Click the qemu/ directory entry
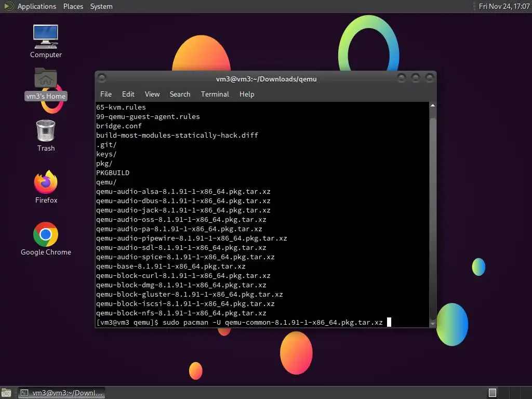 coord(106,182)
